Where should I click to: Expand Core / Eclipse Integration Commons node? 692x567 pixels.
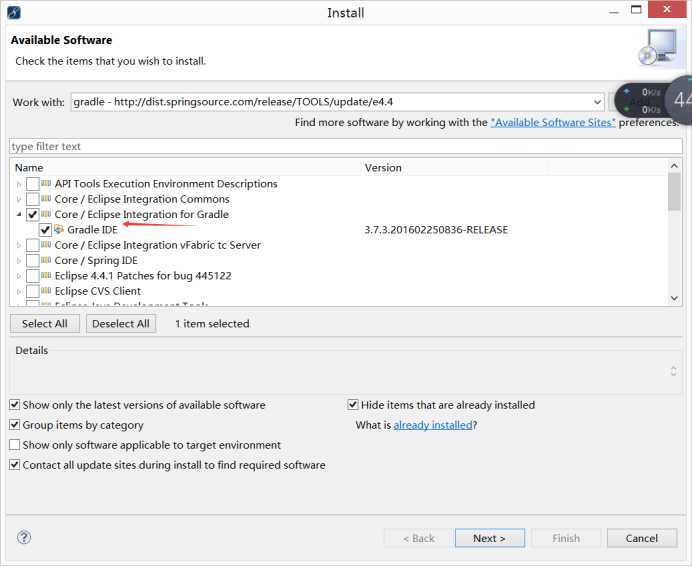(19, 199)
